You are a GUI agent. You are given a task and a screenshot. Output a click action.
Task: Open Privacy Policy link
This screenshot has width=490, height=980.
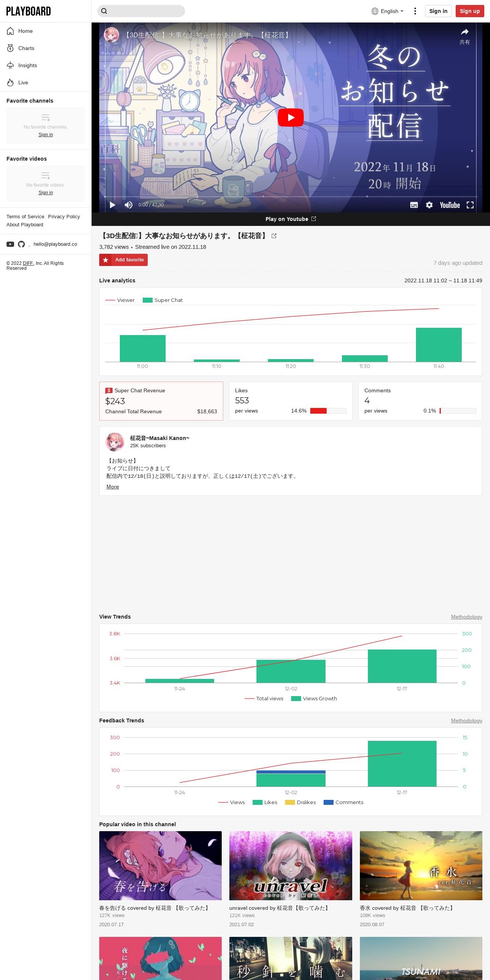(x=64, y=216)
